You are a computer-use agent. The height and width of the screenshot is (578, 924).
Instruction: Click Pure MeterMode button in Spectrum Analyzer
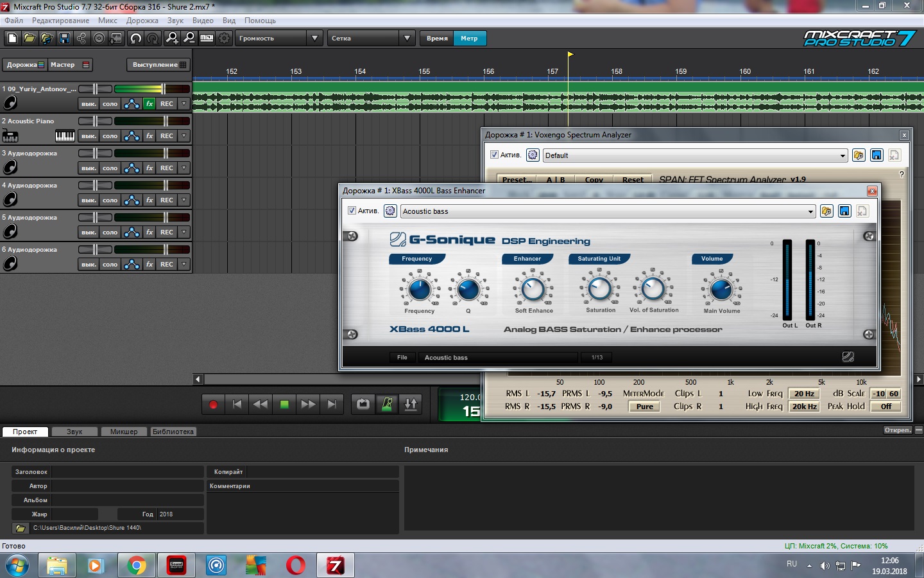pos(644,407)
